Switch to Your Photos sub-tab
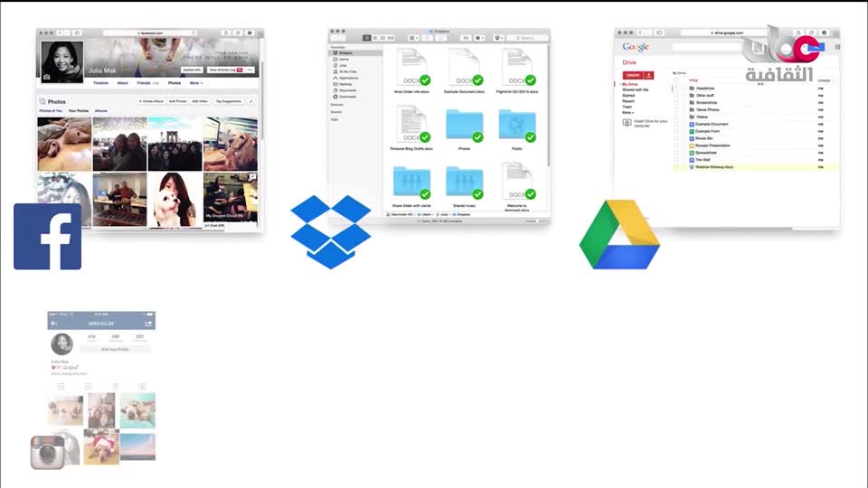 pyautogui.click(x=78, y=110)
